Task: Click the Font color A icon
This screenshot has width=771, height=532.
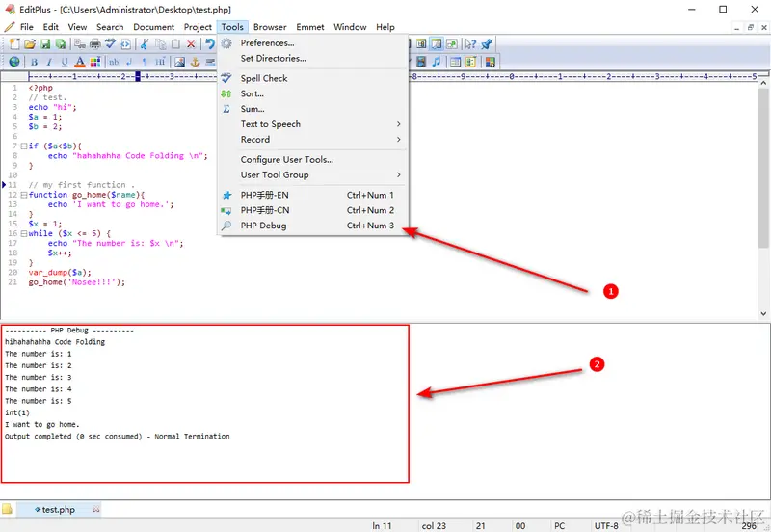Action: point(80,62)
